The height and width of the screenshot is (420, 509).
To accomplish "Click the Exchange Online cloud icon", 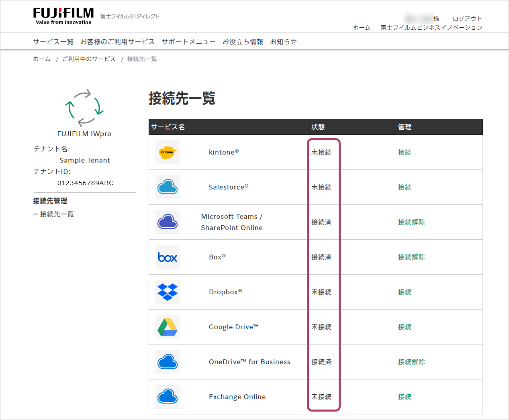I will click(x=168, y=397).
